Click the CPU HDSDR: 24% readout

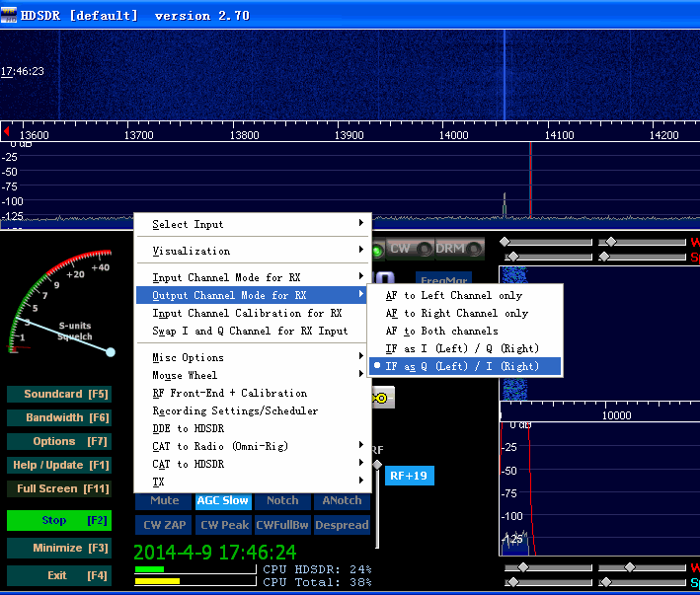317,569
